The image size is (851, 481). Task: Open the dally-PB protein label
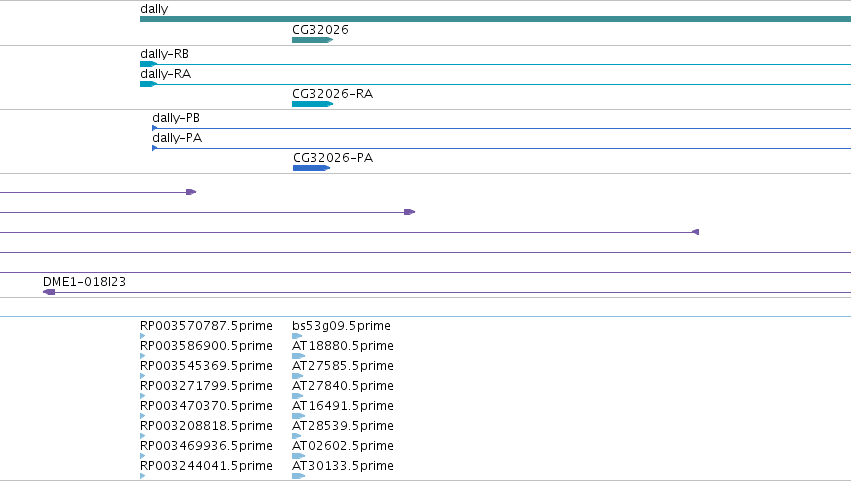coord(176,118)
